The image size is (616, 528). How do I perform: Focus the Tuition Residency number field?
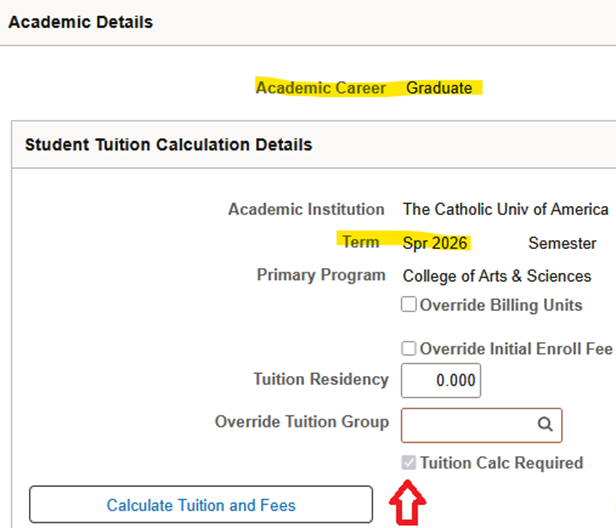440,381
